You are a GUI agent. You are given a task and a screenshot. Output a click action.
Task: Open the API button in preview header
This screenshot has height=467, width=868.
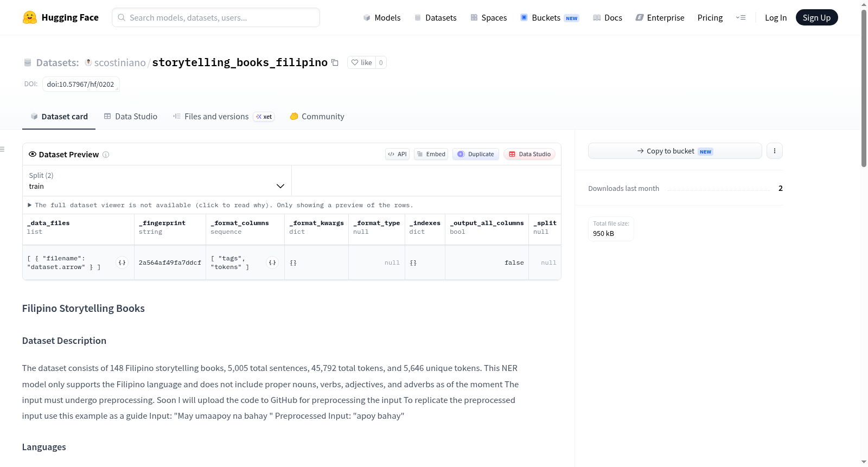click(397, 154)
